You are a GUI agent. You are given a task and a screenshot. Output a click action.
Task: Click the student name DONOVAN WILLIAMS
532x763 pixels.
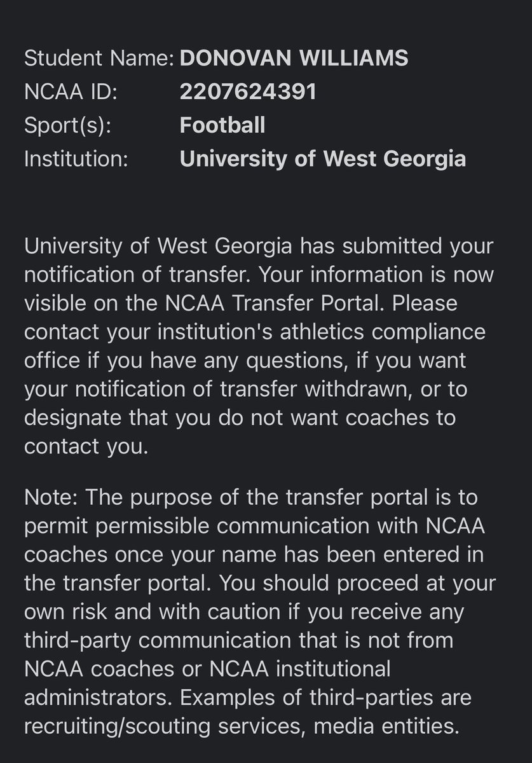point(294,58)
